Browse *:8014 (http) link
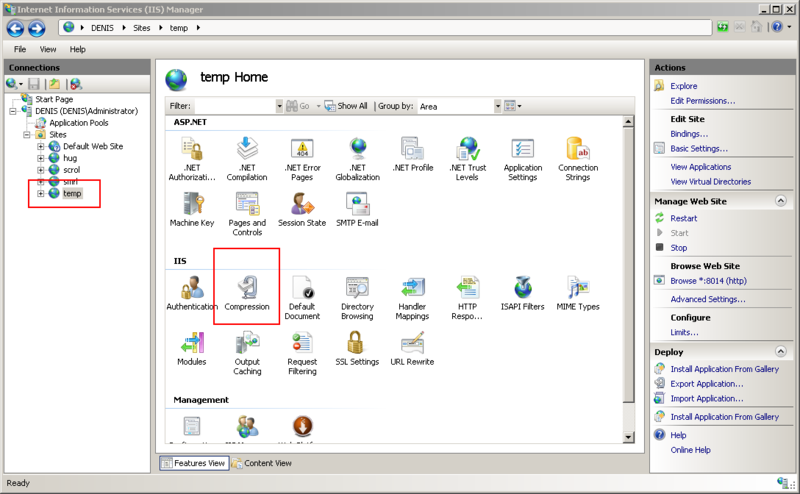800x494 pixels. (x=708, y=281)
